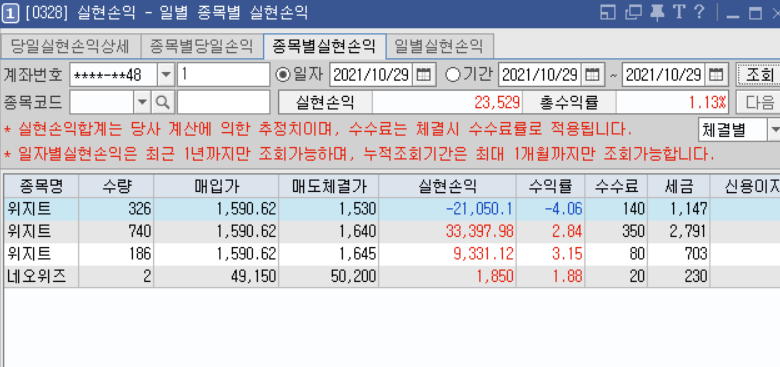
Task: Click the 총수익률 label button
Action: point(569,102)
